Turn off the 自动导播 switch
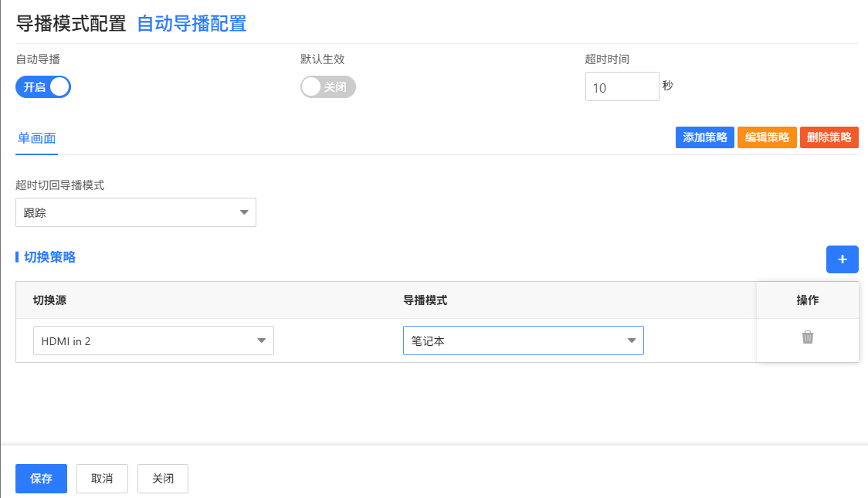Screen dimensions: 868x498 pos(43,87)
